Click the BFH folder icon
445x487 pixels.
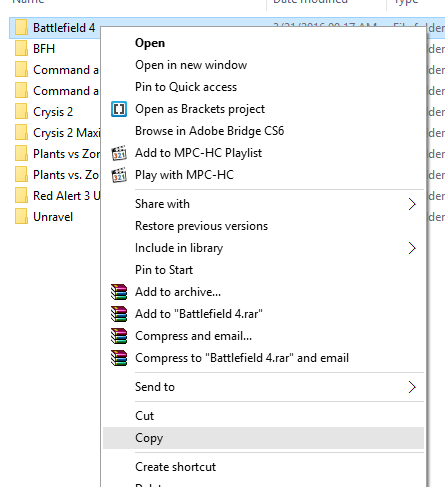pyautogui.click(x=21, y=49)
